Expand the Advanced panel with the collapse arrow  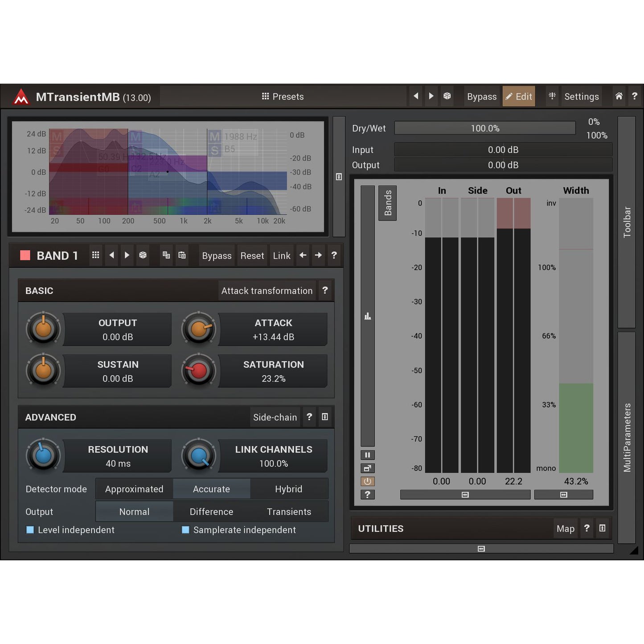point(325,417)
